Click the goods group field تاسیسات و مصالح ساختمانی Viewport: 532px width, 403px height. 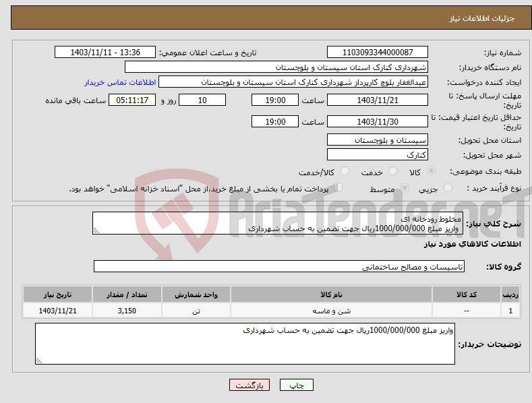click(279, 267)
